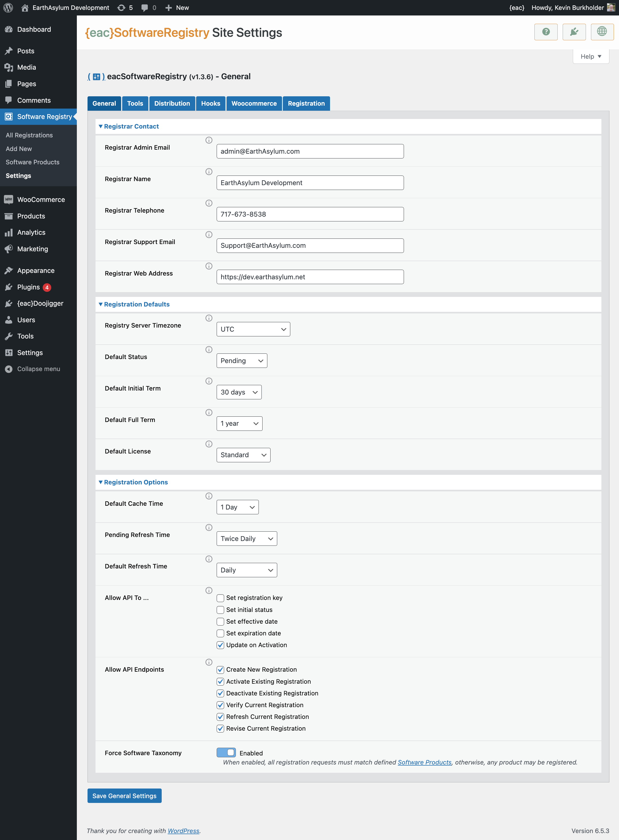Show info for Default License
This screenshot has width=619, height=840.
point(209,444)
